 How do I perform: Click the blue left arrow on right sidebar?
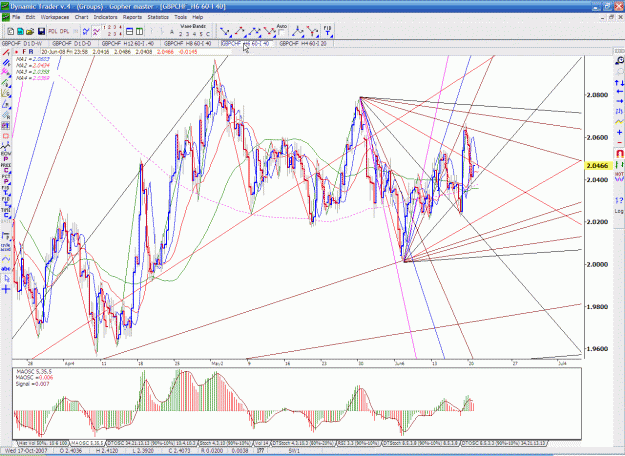pyautogui.click(x=619, y=92)
